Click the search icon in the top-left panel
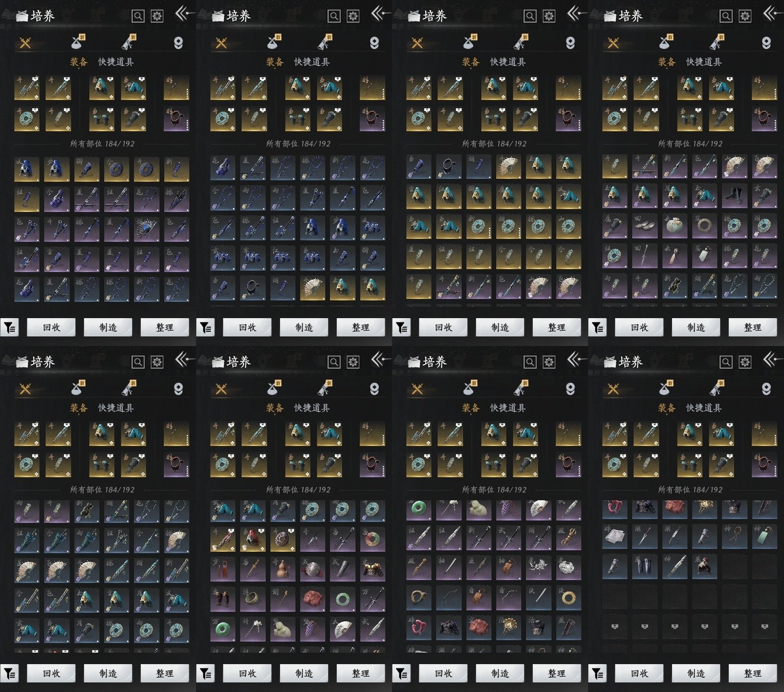The height and width of the screenshot is (692, 784). [138, 16]
